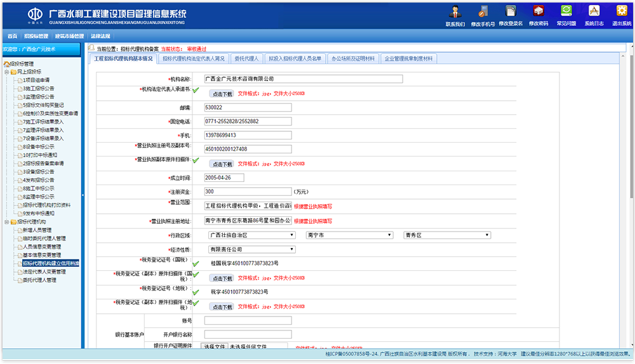Switch to 企业管理规章制度材料 tab
Image resolution: width=635 pixels, height=364 pixels.
(x=408, y=58)
